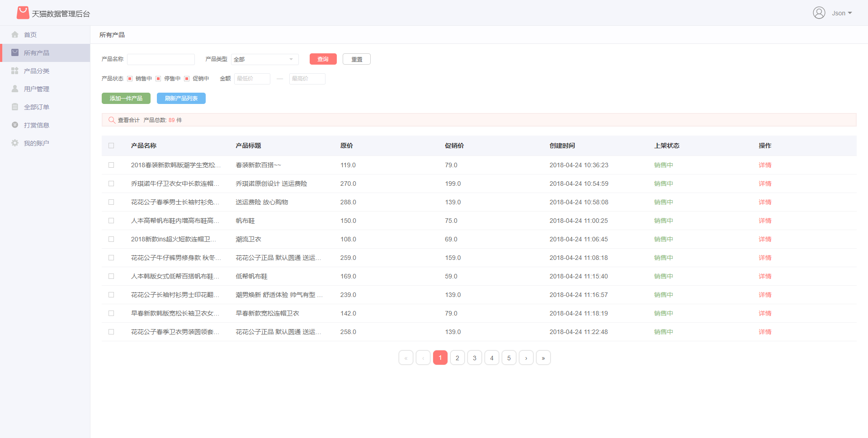This screenshot has height=438, width=868.
Task: Open 详情 for 2018春装新款韩版潮学生宽松
Action: click(765, 165)
